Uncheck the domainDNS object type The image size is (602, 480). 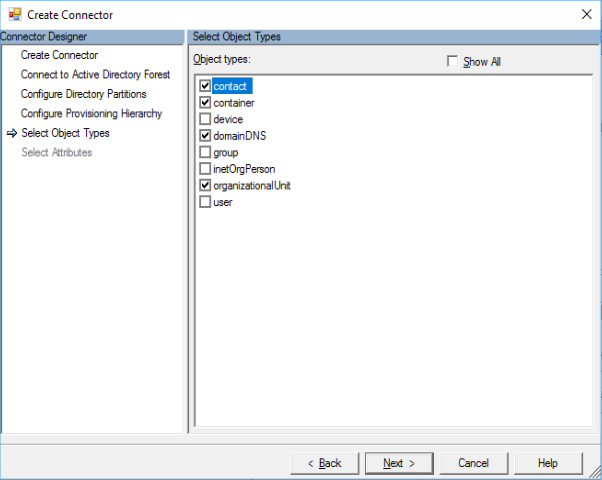(205, 135)
